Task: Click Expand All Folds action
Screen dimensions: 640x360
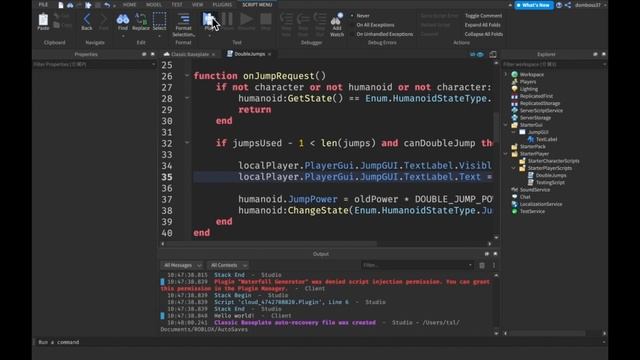Action: point(482,25)
